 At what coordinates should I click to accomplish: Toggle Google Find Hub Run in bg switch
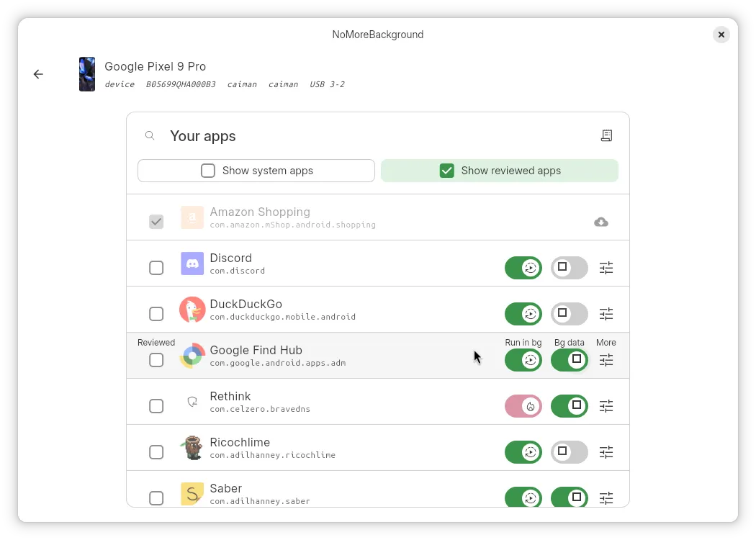click(523, 360)
